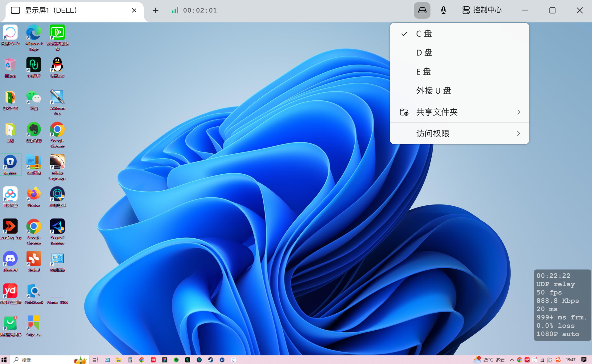Viewport: 592px width, 364px height.
Task: Open 联想应用商店 desktop shortcut
Action: (10, 326)
